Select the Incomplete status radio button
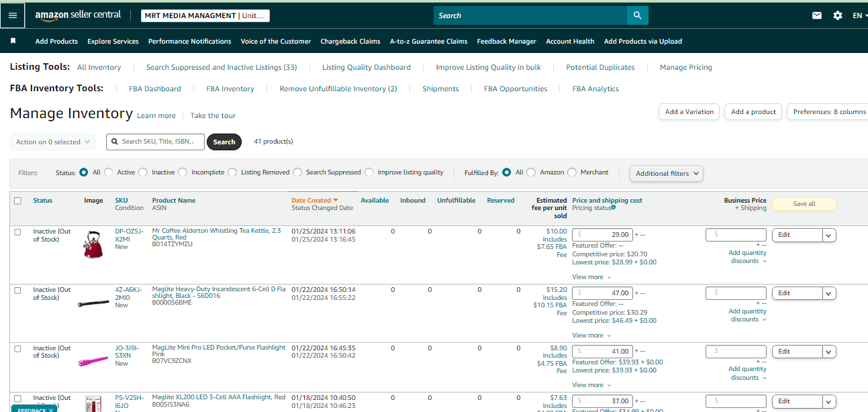Screen dimensions: 868x412 (x=183, y=172)
